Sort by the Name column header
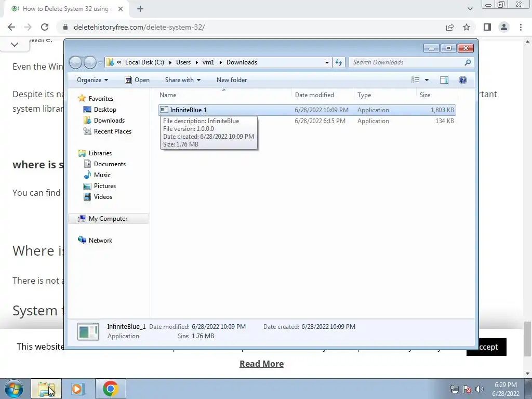The image size is (532, 399). [224, 95]
